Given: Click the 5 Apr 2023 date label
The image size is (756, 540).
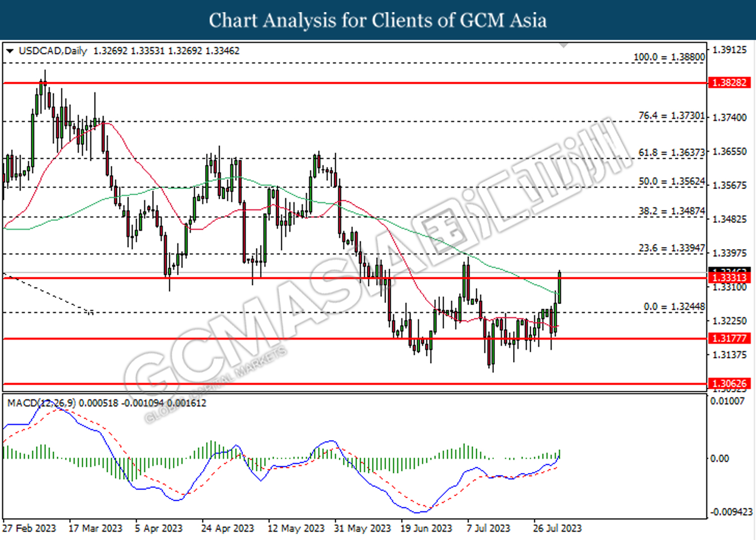Looking at the screenshot, I should pyautogui.click(x=158, y=528).
